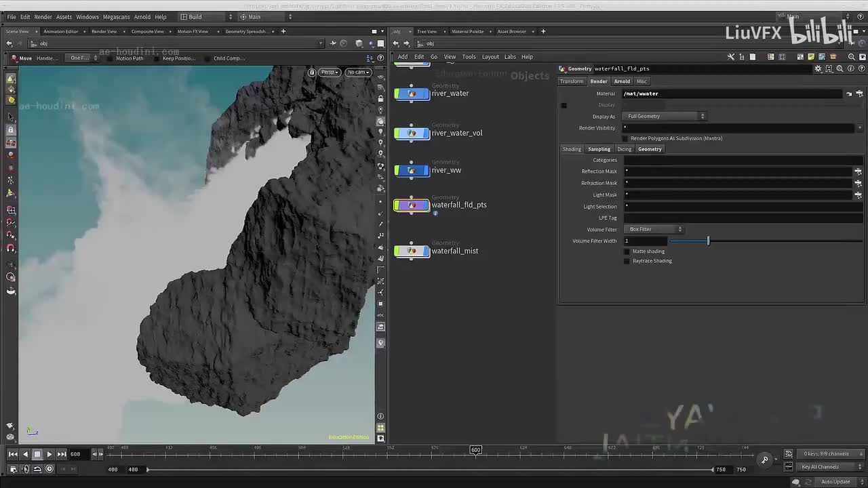Click the play forward button in timeline
This screenshot has height=488, width=868.
(50, 454)
